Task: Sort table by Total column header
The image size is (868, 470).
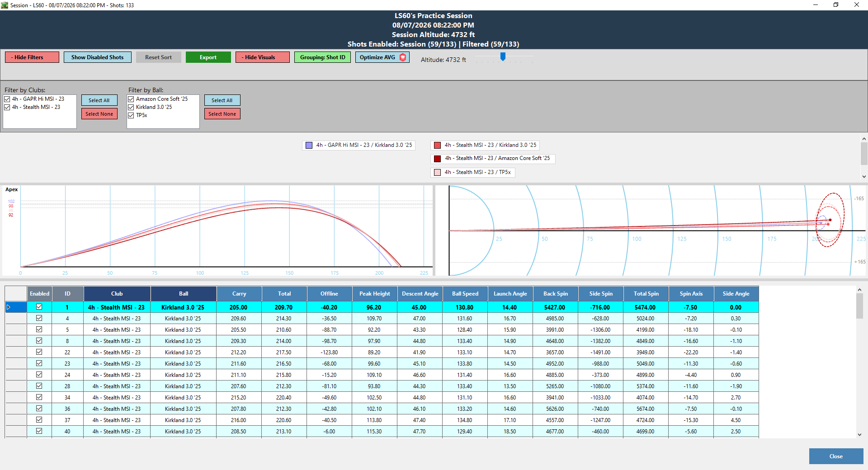Action: pos(284,294)
